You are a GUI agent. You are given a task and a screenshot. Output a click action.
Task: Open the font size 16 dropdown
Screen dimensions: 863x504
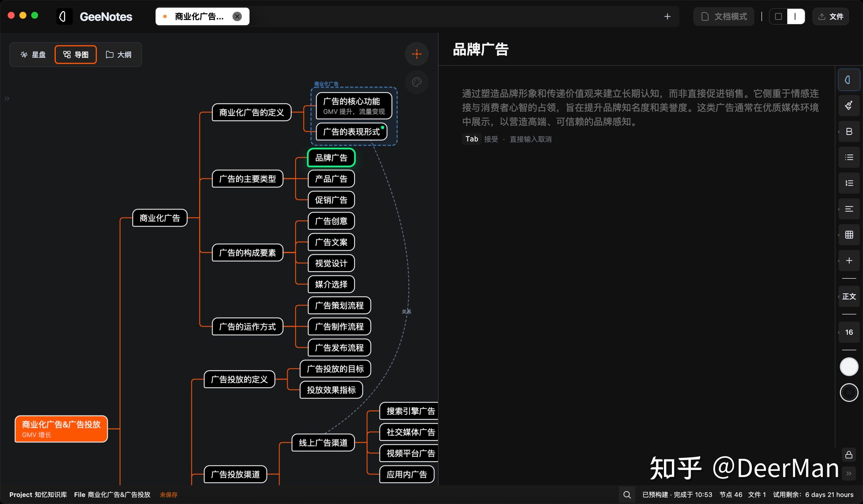[x=849, y=332]
